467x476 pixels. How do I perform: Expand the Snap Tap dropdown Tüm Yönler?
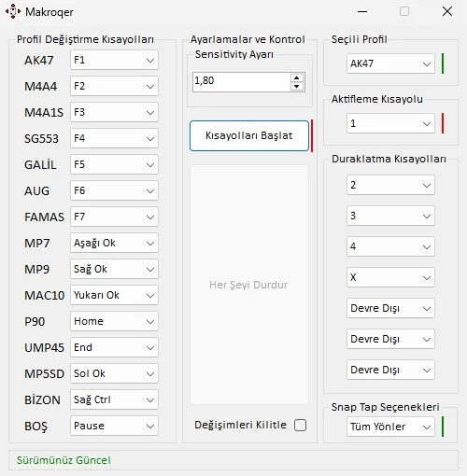click(390, 427)
